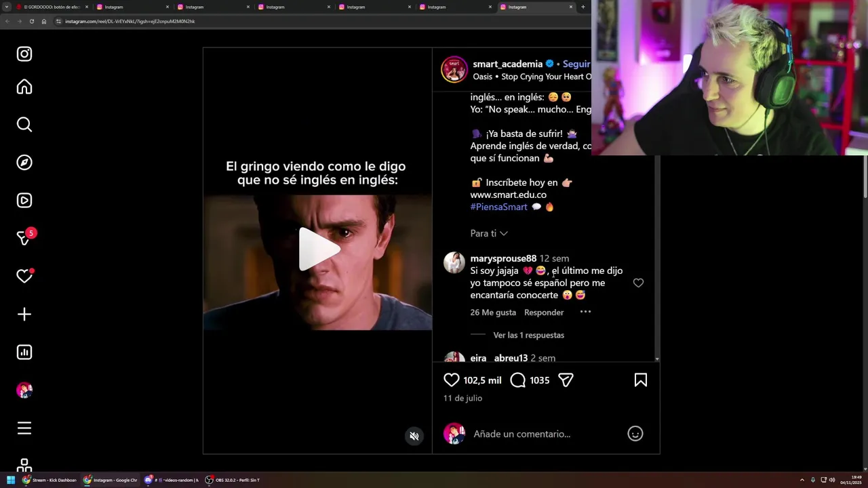Open marysprouse88 avatar

tap(454, 262)
